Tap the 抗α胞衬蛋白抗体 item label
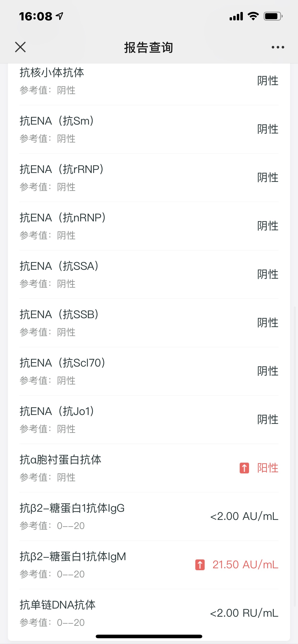This screenshot has width=298, height=644. 61,460
